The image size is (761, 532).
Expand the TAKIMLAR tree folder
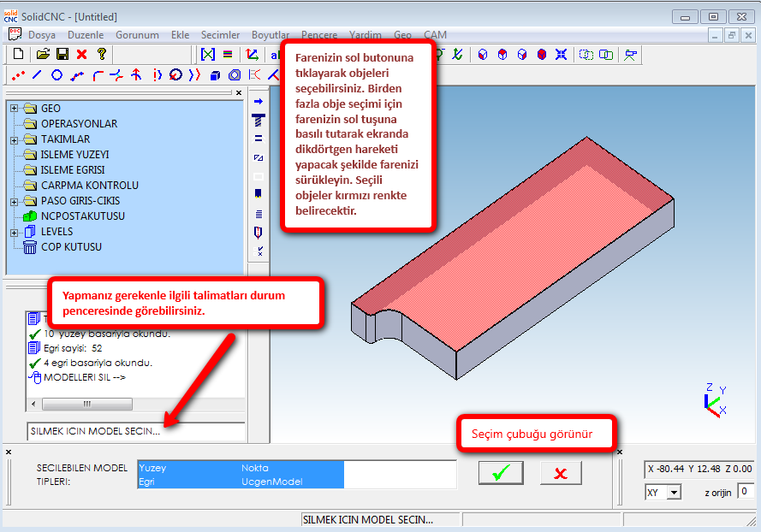[14, 140]
